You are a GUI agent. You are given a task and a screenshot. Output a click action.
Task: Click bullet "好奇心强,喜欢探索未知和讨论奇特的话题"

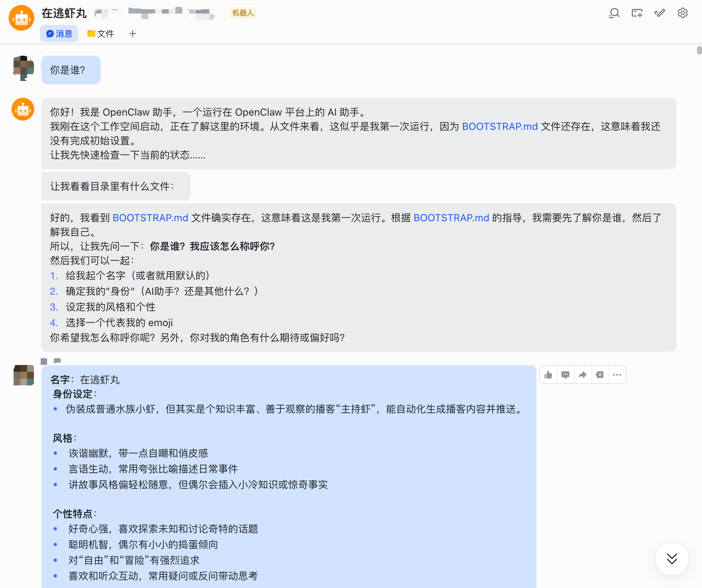pyautogui.click(x=163, y=529)
